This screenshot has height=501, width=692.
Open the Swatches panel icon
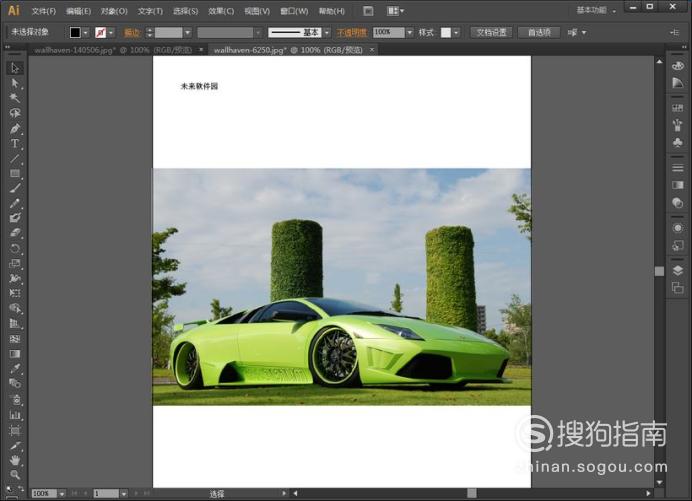(677, 108)
